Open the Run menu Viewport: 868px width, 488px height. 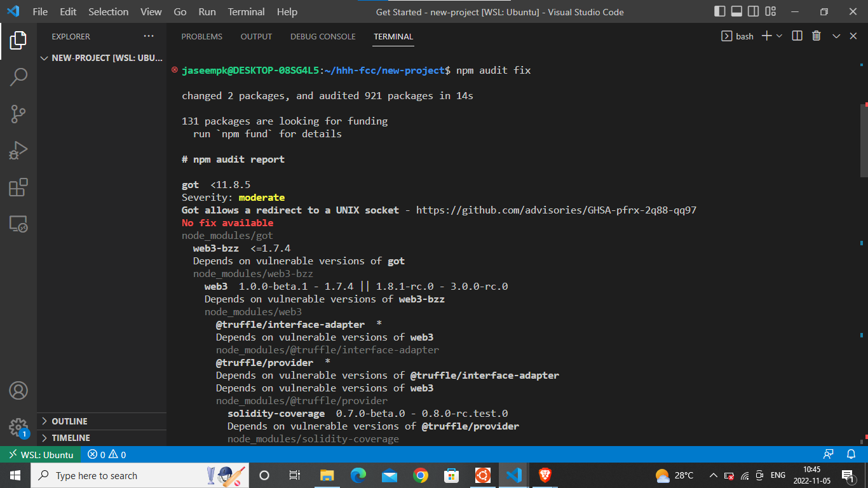click(x=207, y=11)
